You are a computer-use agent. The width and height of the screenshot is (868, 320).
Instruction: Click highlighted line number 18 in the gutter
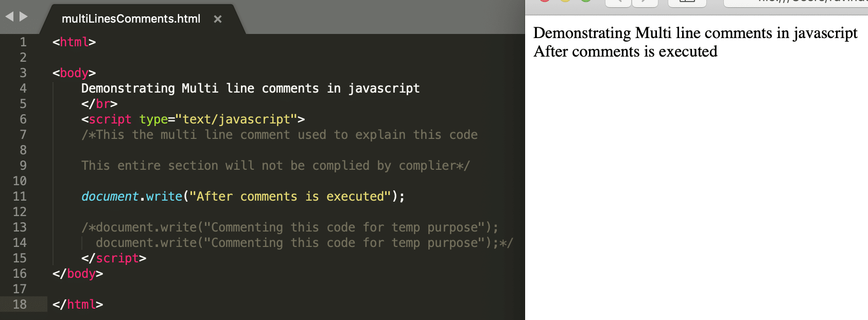20,305
